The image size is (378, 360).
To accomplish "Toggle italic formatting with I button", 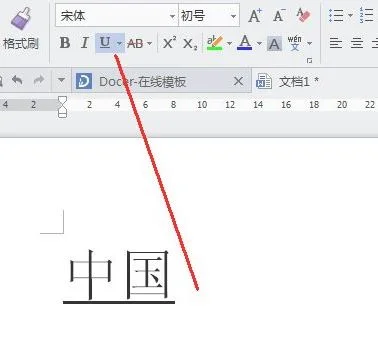I will coord(85,43).
